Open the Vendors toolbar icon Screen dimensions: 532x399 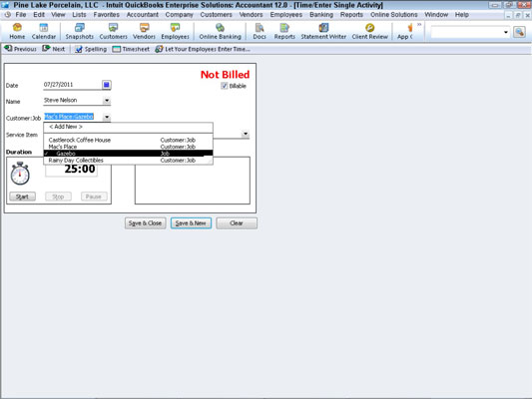(144, 31)
